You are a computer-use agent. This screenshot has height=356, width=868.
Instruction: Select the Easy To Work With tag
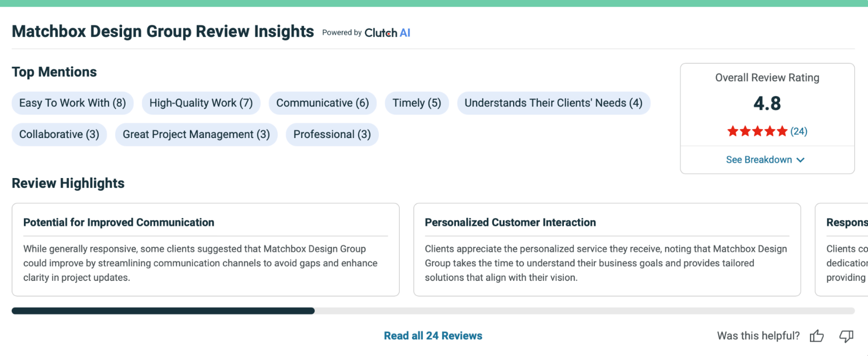[72, 103]
